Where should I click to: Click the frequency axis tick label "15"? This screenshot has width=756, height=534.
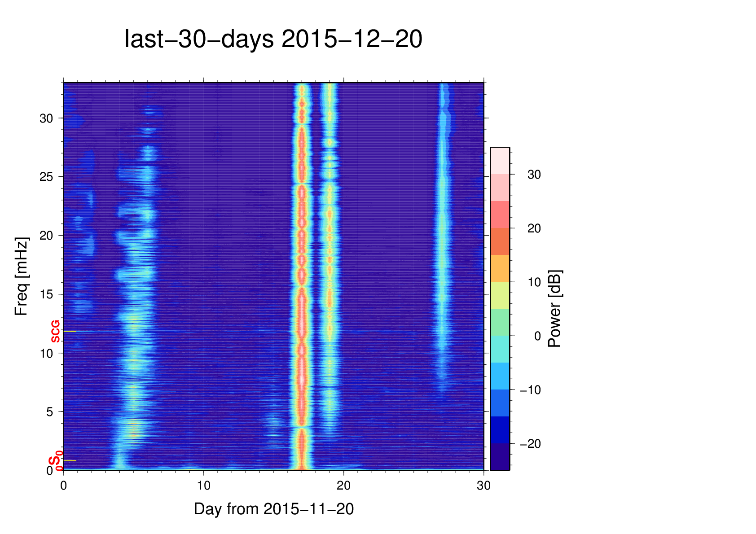[46, 294]
